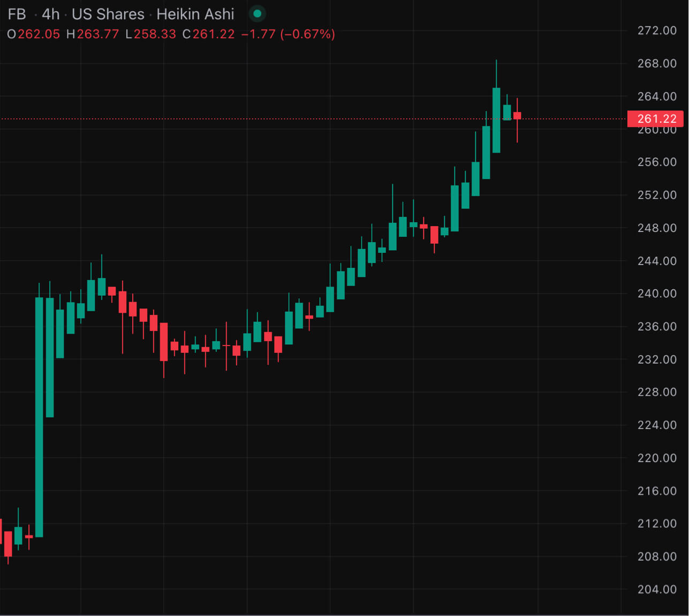
Task: Click the change value −1.77 (−0.67%)
Action: 288,34
